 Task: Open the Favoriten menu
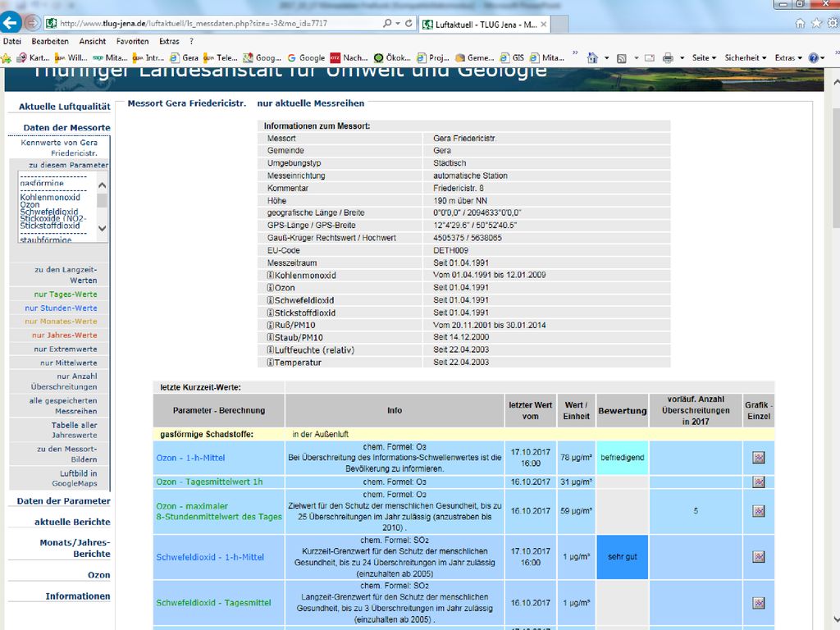(132, 41)
